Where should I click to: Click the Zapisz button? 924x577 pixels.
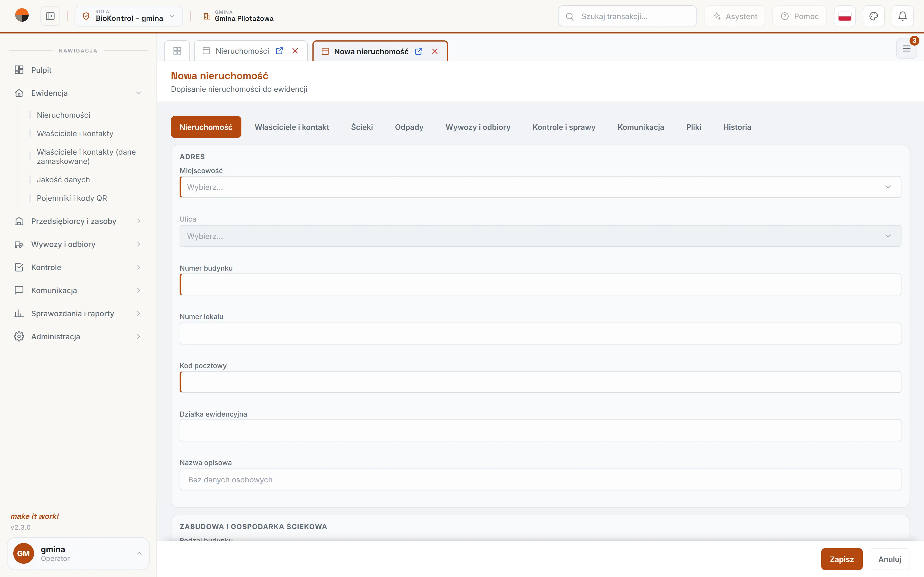coord(841,559)
